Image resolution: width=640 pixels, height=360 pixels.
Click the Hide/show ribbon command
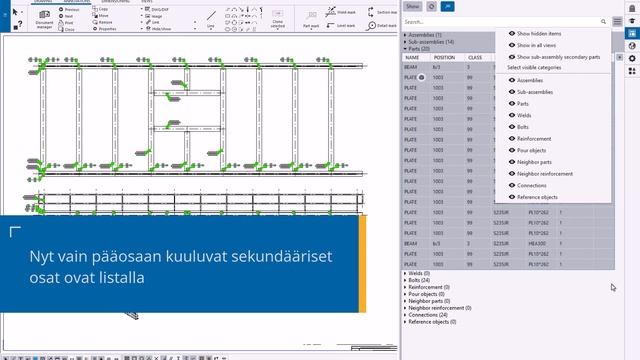coord(158,29)
